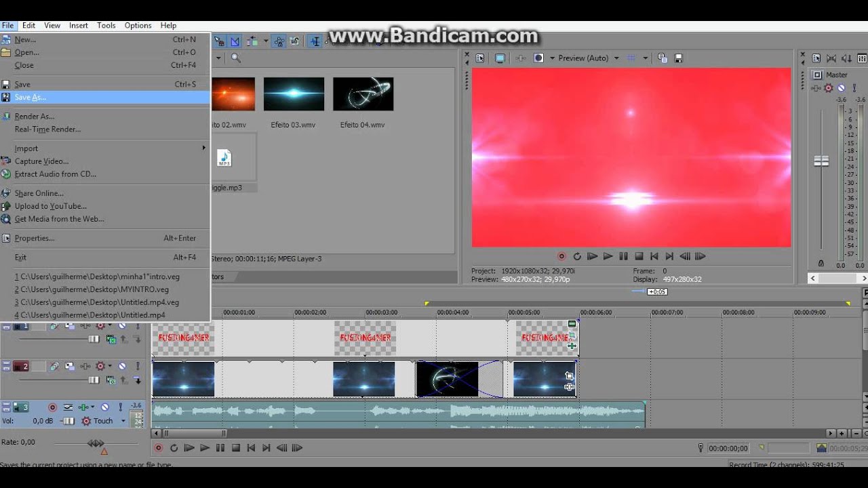Open recent file MYINTRO.veg
Image resolution: width=868 pixels, height=488 pixels.
pyautogui.click(x=105, y=289)
